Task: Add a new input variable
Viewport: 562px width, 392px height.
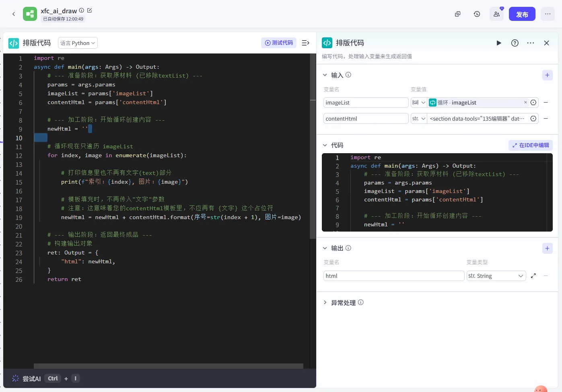Action: click(547, 75)
